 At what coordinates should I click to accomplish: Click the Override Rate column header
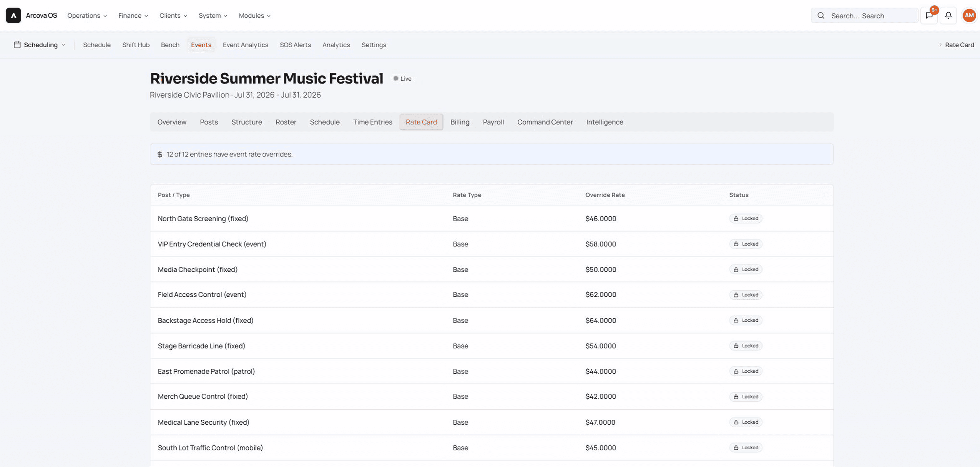pyautogui.click(x=605, y=195)
